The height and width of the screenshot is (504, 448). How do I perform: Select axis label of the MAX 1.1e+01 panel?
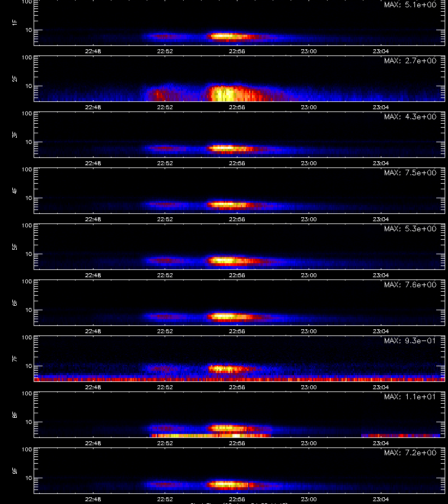[x=15, y=414]
